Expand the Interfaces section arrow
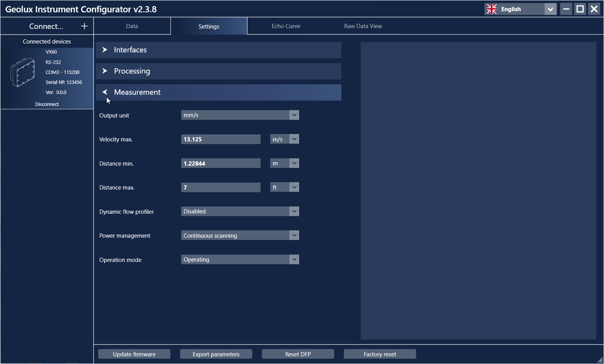 click(105, 50)
